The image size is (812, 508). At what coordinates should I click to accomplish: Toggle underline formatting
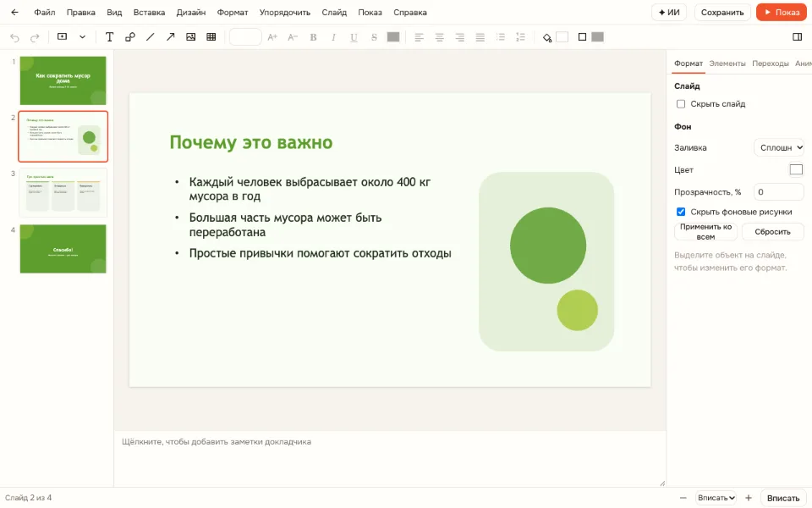[x=354, y=36]
